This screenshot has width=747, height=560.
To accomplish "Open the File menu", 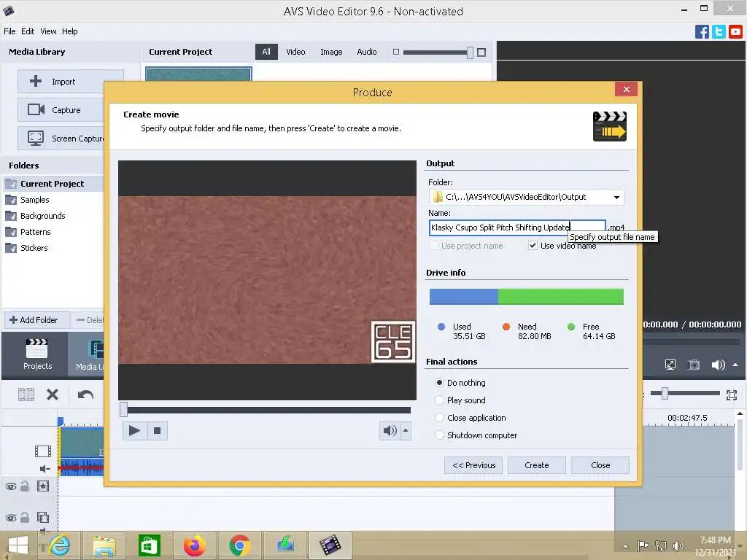I will (x=9, y=31).
